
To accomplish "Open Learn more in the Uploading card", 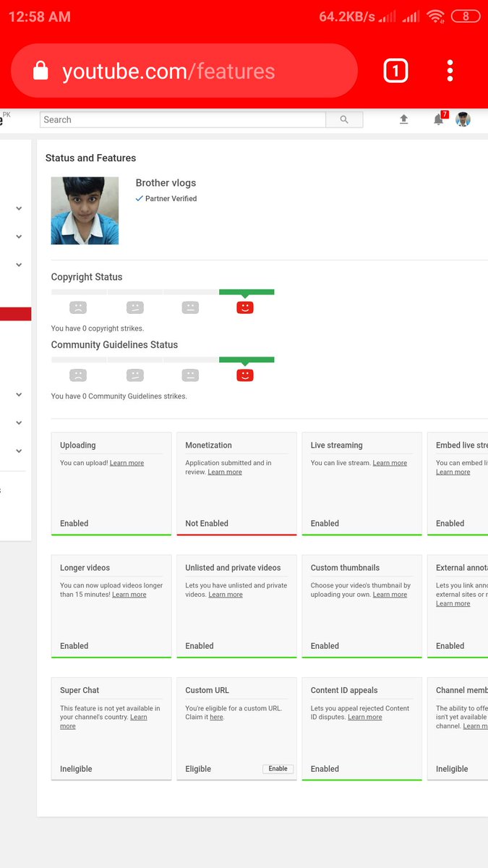I will 127,463.
